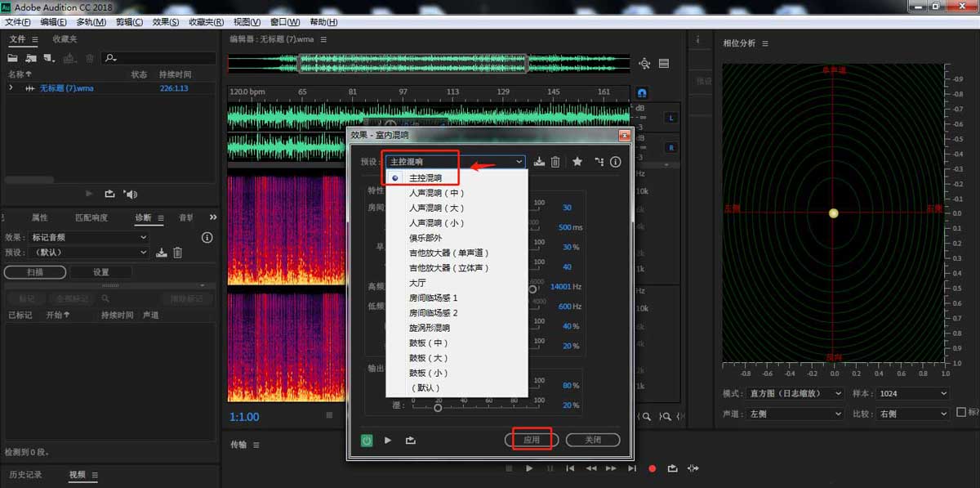Screen dimensions: 980x488
Task: Click the 扫描 scan button
Action: click(x=34, y=271)
